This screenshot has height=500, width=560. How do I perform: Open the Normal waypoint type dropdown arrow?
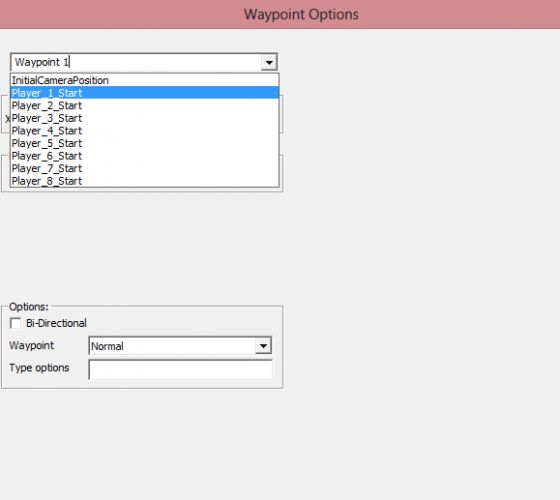(263, 346)
